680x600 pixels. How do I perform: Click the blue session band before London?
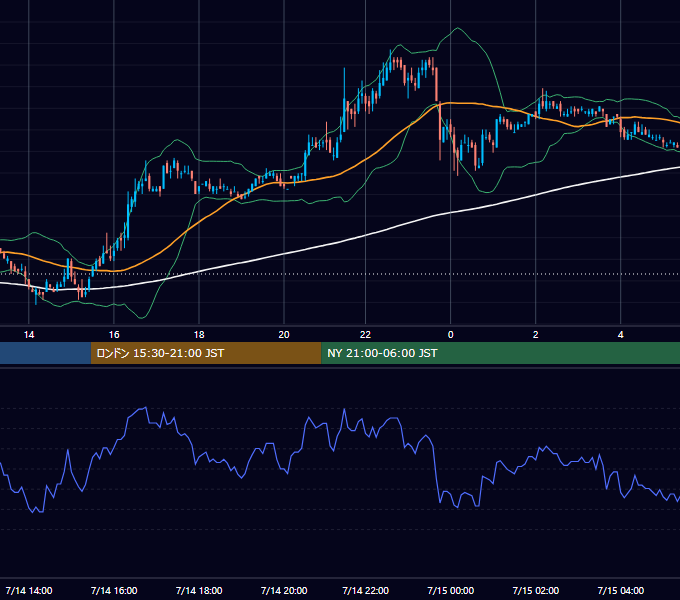46,353
